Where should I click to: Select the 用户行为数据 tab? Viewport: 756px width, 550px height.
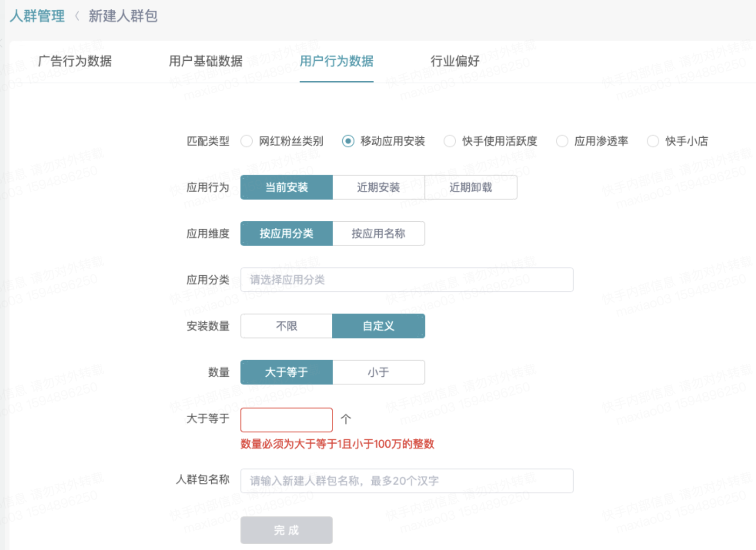click(x=336, y=61)
